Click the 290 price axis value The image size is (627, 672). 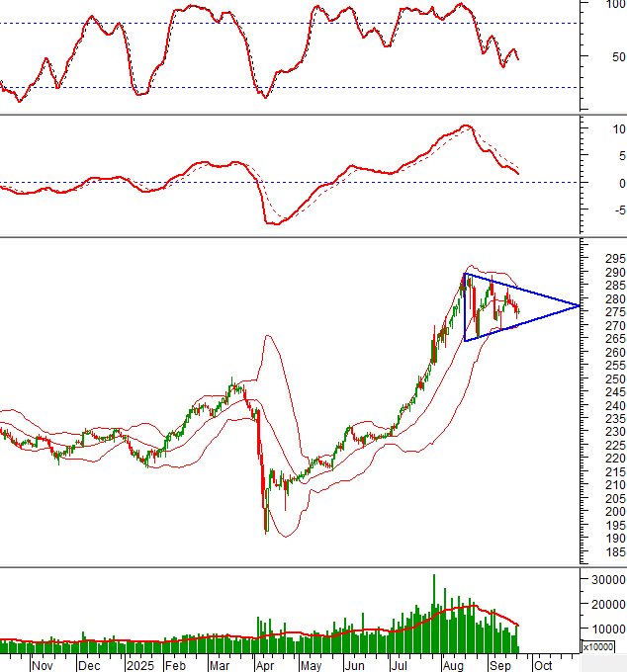click(615, 272)
